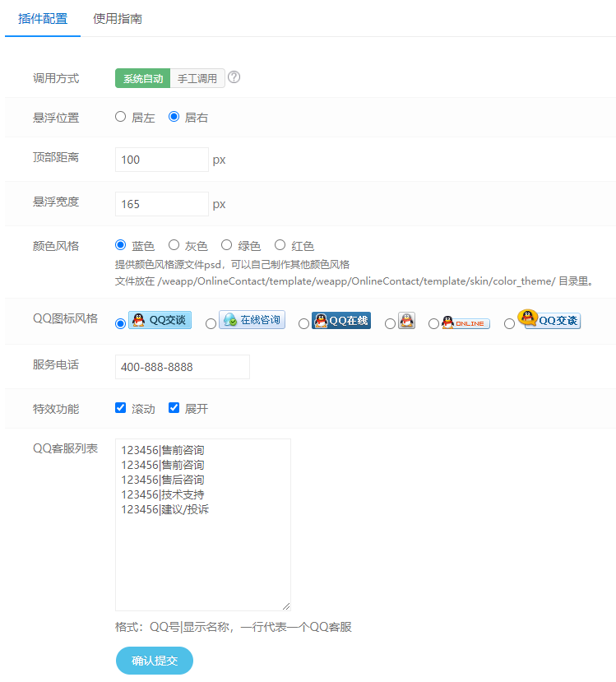Click the 确认提交 button

click(155, 661)
